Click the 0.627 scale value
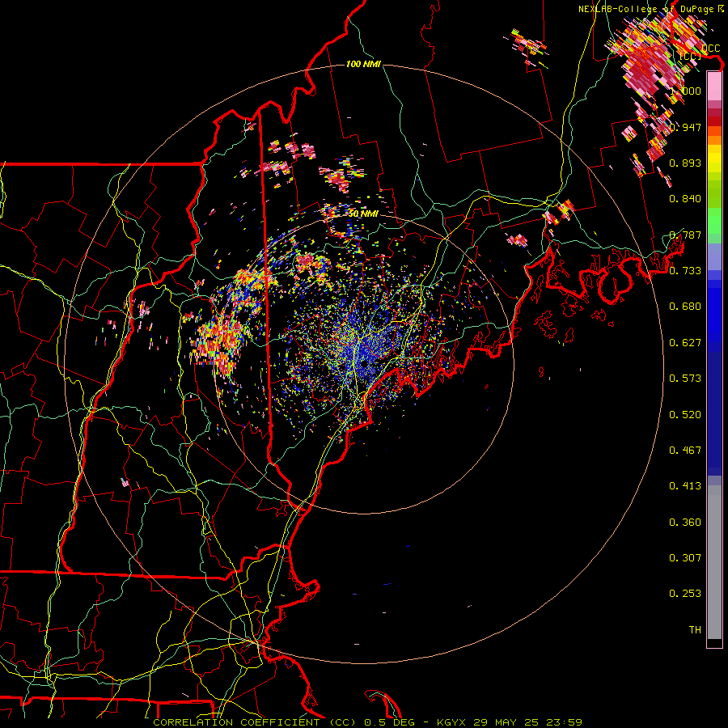728x728 pixels. (x=685, y=343)
